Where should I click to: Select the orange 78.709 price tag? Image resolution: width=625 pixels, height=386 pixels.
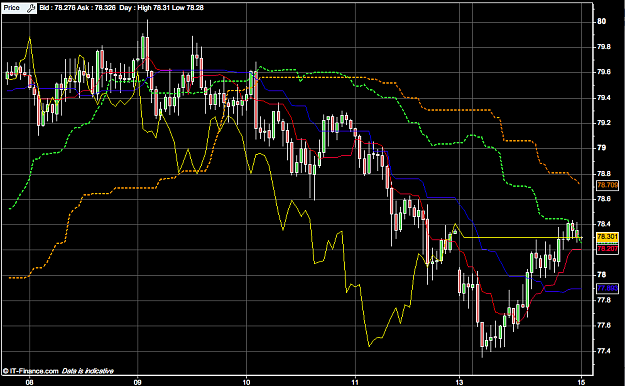(607, 185)
